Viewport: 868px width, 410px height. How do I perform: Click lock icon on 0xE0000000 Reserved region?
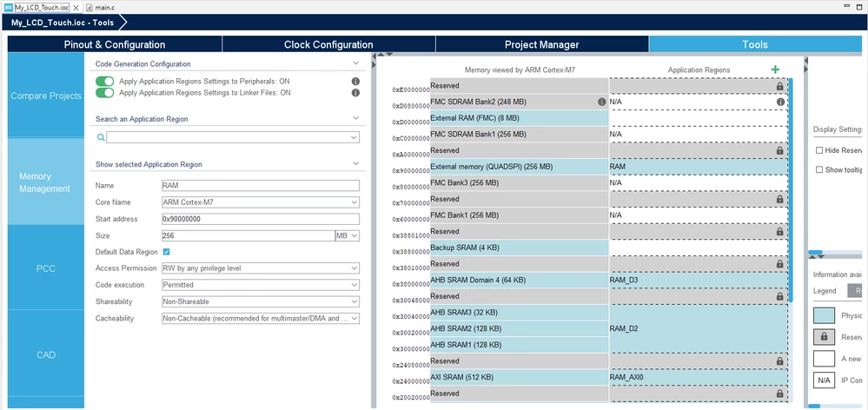click(x=780, y=86)
